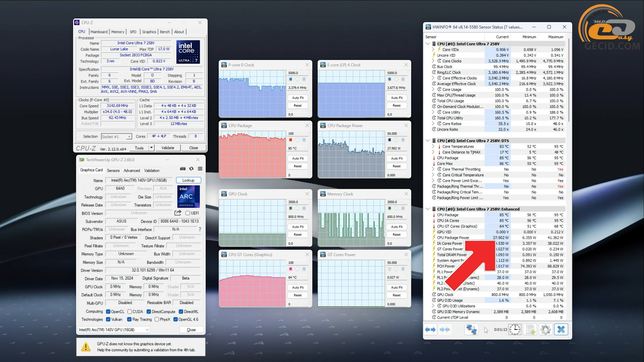Click the Close button in GPU-Z

pos(191,329)
